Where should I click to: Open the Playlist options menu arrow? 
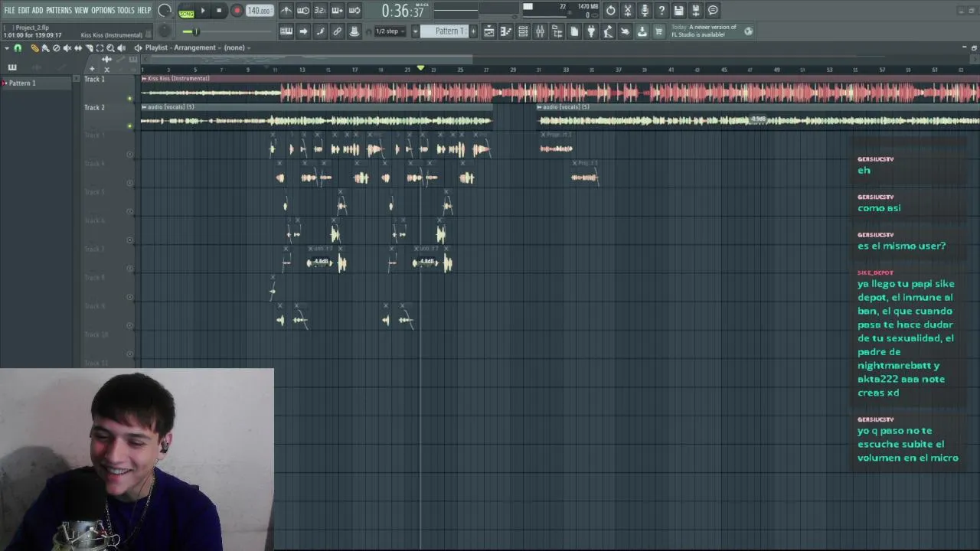[7, 48]
